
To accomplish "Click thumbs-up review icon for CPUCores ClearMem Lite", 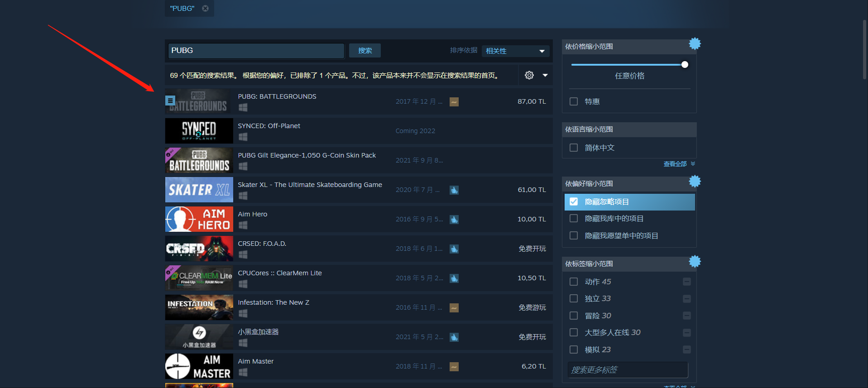I will [x=454, y=278].
